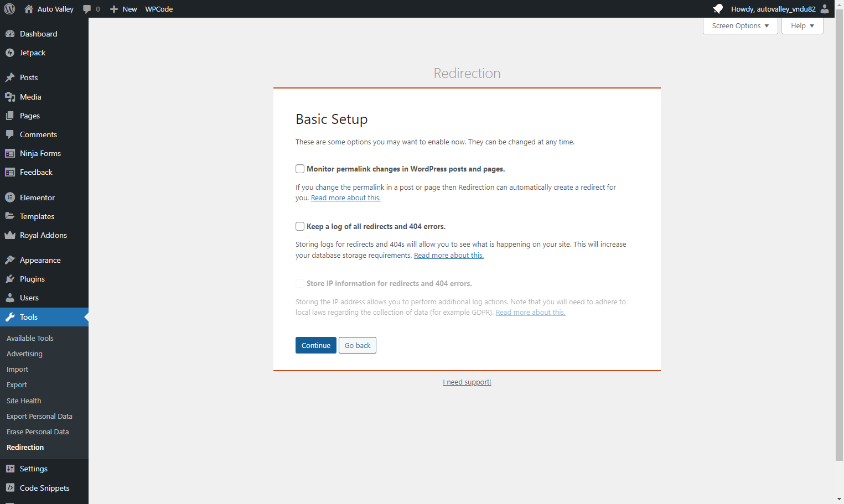Viewport: 844px width, 504px height.
Task: Click the Pages icon in sidebar
Action: [x=10, y=116]
